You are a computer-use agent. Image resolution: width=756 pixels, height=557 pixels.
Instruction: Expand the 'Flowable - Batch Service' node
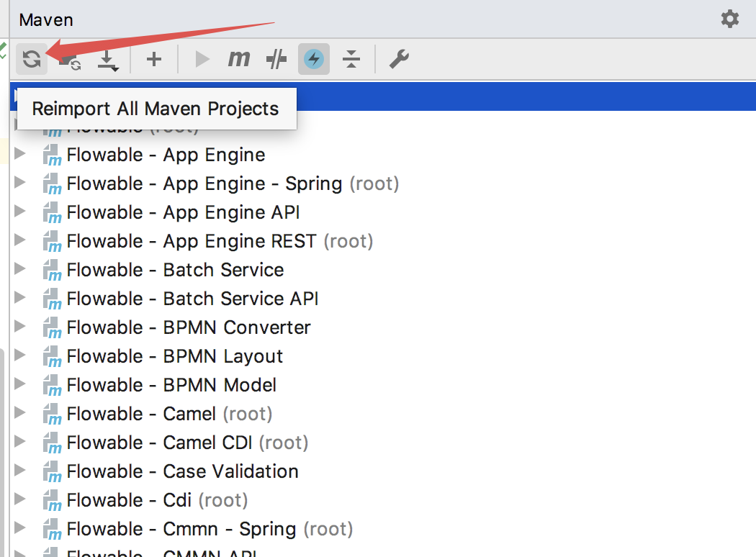(19, 269)
